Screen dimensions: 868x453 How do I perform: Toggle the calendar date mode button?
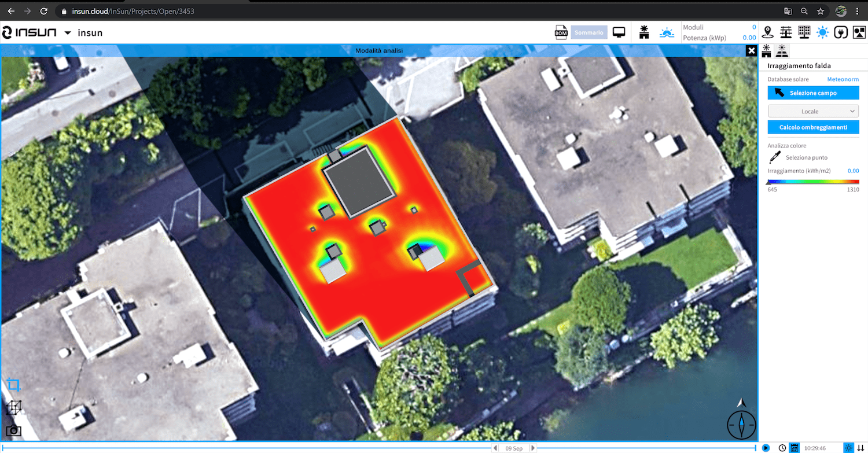pyautogui.click(x=794, y=448)
